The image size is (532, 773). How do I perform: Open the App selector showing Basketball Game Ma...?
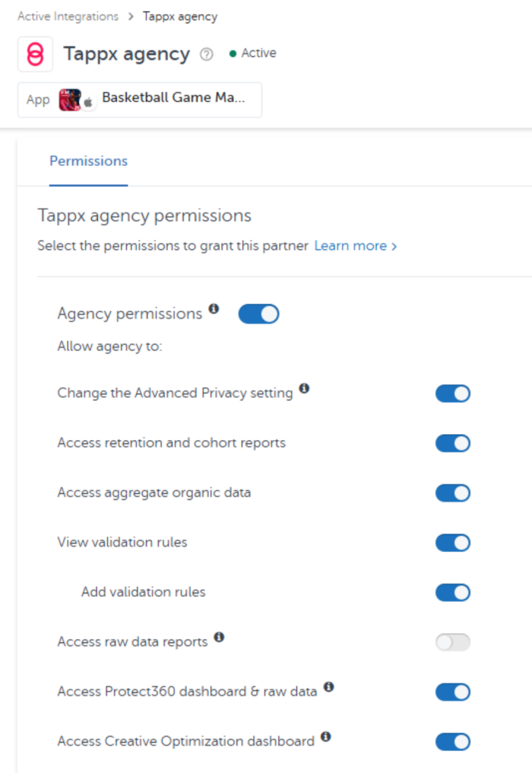[140, 100]
